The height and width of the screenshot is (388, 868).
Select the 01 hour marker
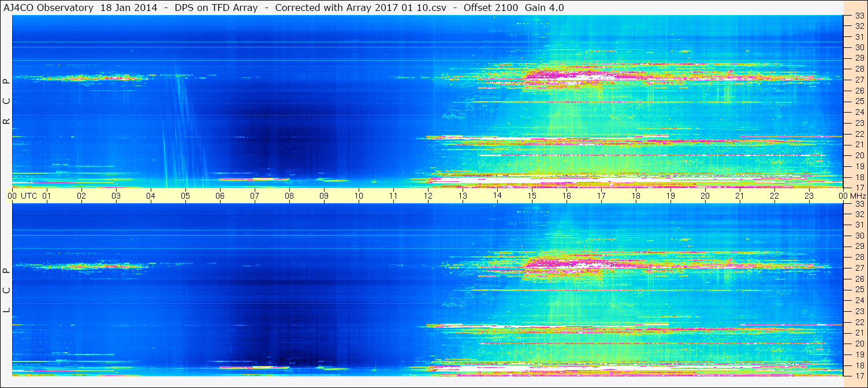tap(47, 196)
